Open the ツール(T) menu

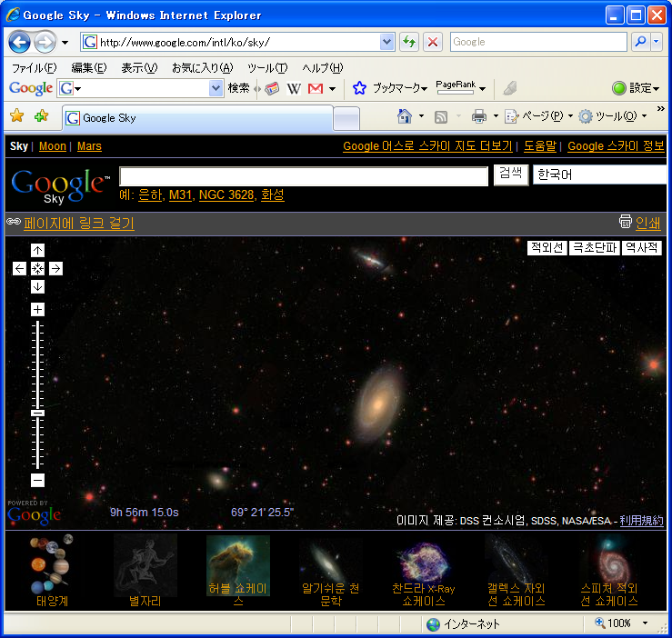tap(267, 68)
